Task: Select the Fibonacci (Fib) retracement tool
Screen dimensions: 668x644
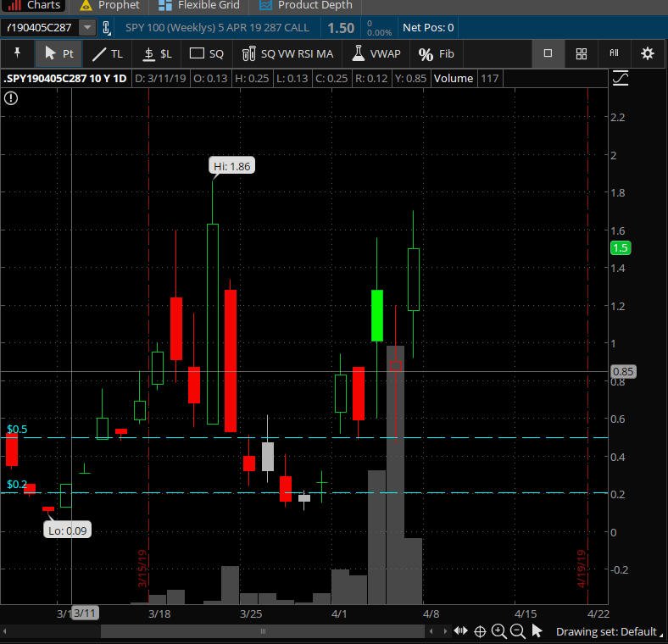Action: coord(437,53)
